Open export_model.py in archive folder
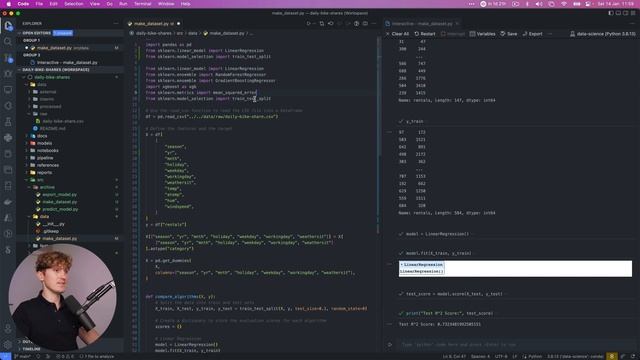This screenshot has width=640, height=360. [x=60, y=195]
